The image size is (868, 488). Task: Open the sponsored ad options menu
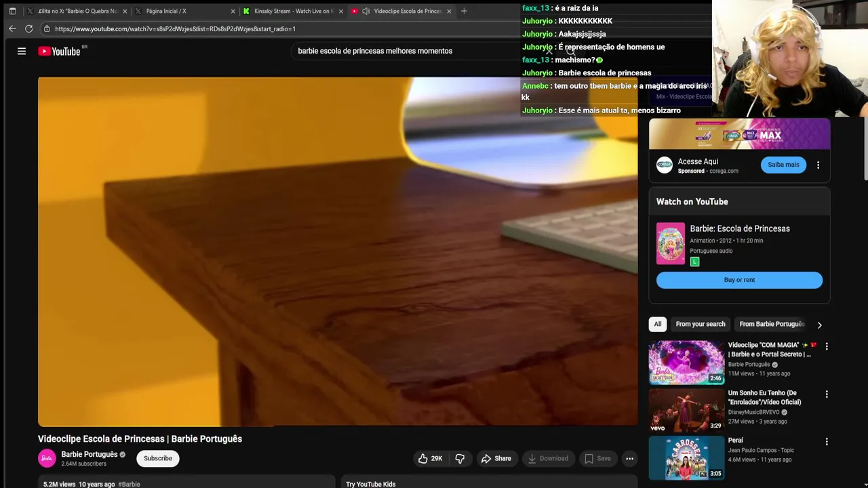[x=818, y=165]
